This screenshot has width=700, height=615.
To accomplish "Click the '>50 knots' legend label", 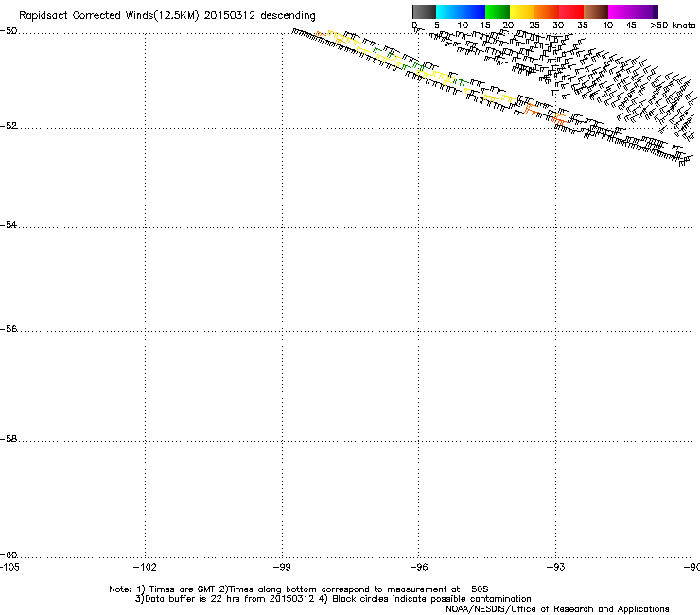I will click(x=673, y=26).
